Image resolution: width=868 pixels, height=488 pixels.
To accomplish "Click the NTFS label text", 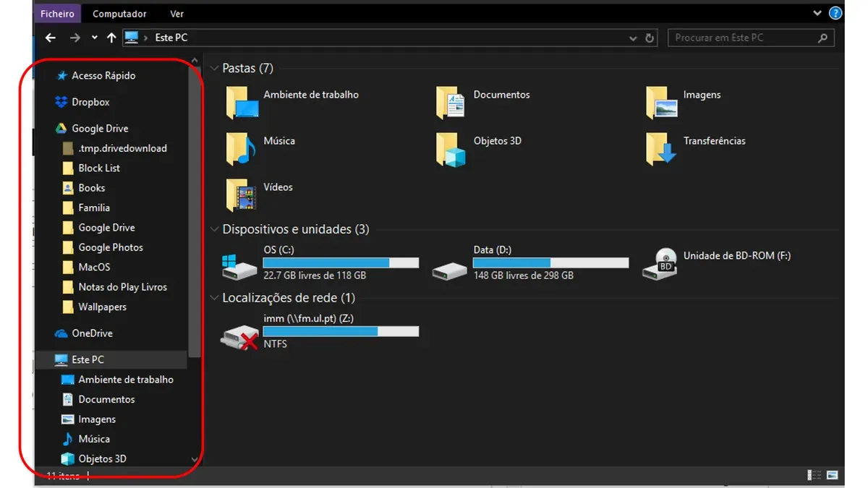I will (x=276, y=344).
